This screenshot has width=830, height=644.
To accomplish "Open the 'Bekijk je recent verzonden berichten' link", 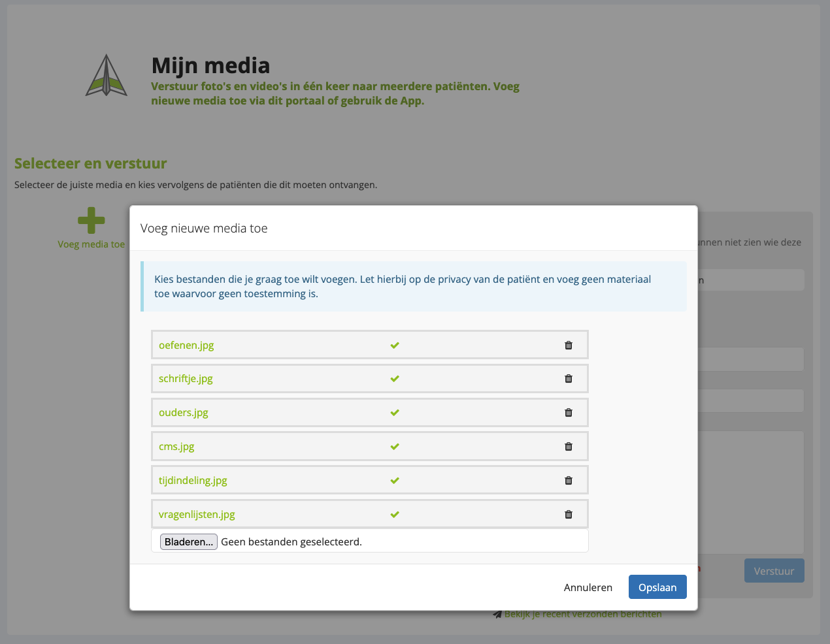I will (582, 614).
